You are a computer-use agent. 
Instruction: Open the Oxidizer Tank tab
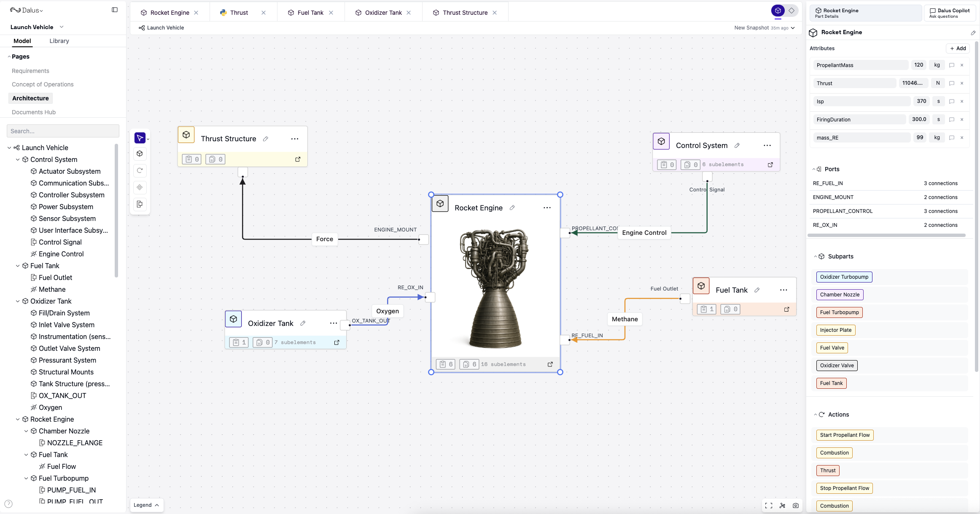point(383,13)
